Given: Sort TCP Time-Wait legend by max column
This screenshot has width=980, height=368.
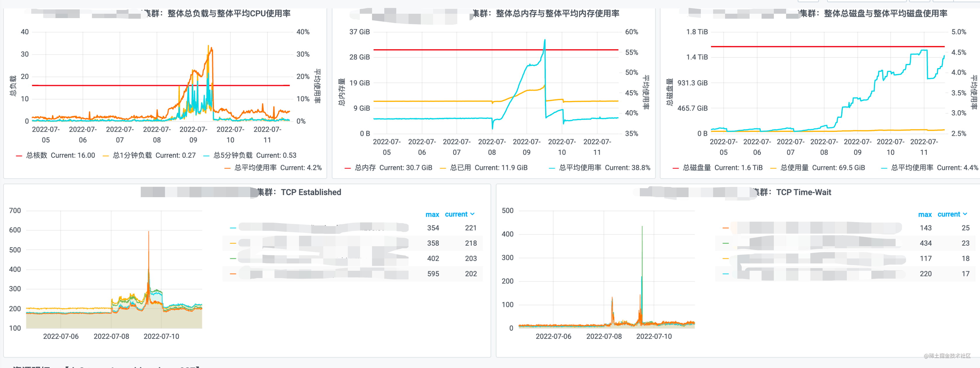Looking at the screenshot, I should click(925, 214).
